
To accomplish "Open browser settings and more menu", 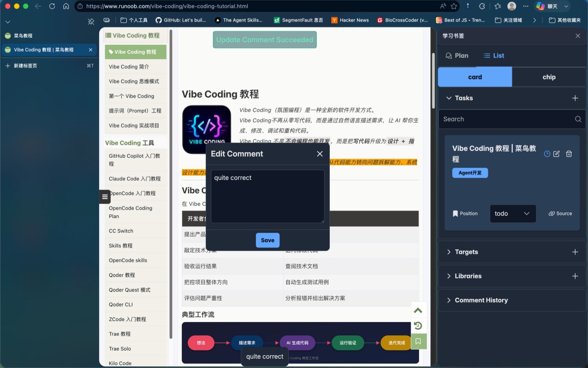I will 525,6.
